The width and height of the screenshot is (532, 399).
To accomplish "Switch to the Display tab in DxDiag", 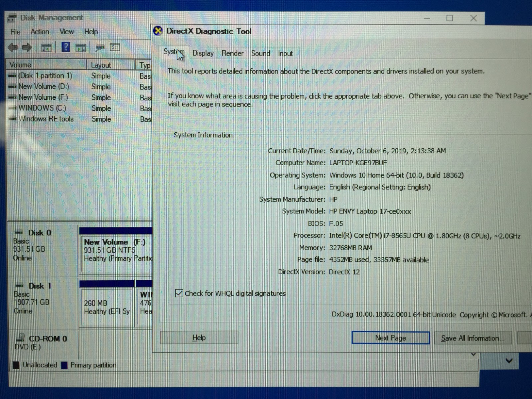I will click(x=203, y=53).
